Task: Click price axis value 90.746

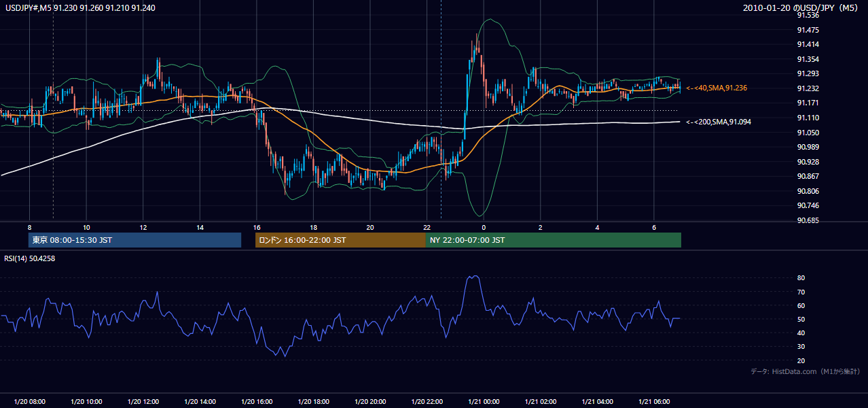Action: [808, 205]
